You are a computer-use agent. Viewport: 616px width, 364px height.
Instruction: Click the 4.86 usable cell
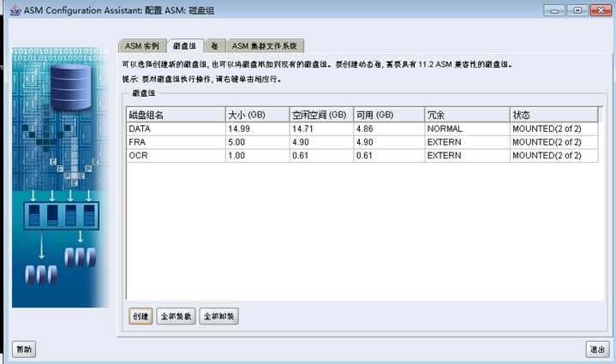click(x=389, y=128)
